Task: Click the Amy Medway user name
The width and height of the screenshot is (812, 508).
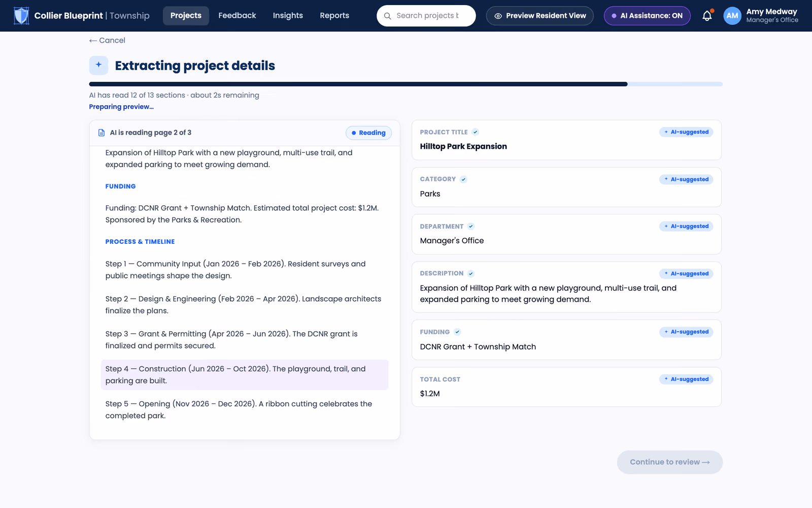Action: [x=771, y=12]
